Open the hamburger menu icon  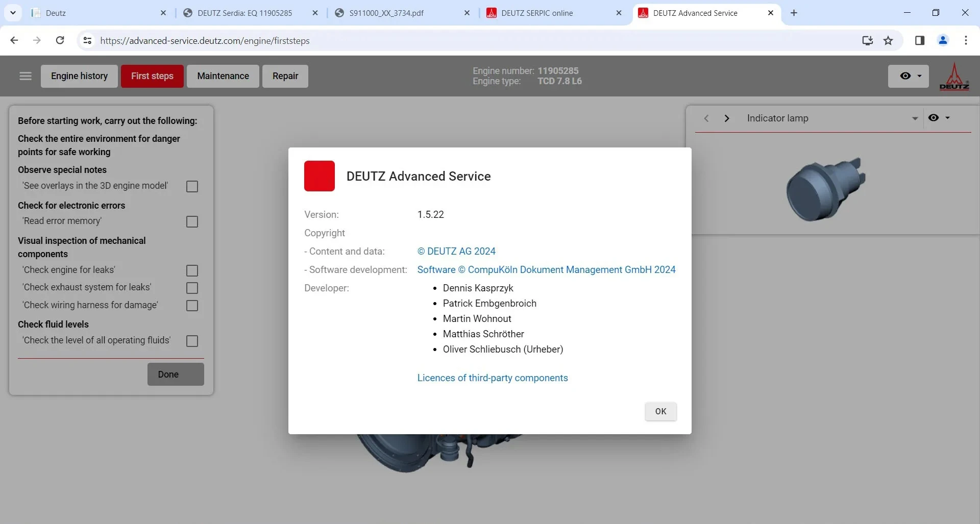coord(26,76)
